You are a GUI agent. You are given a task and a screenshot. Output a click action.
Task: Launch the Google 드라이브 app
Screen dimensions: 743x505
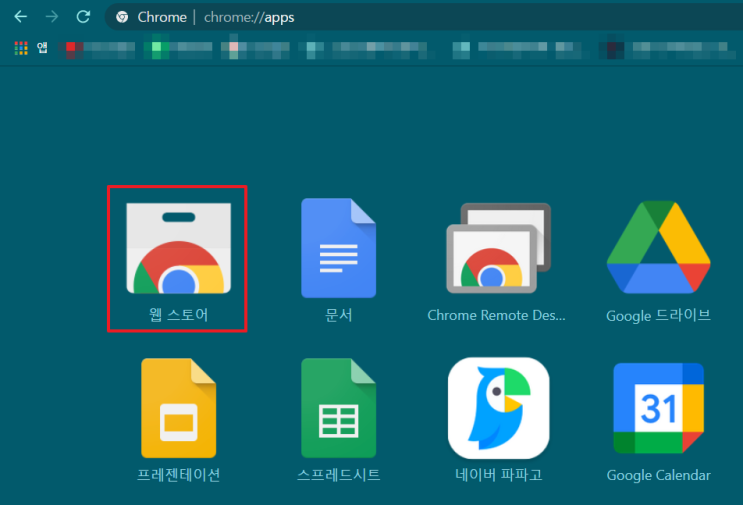[x=658, y=247]
